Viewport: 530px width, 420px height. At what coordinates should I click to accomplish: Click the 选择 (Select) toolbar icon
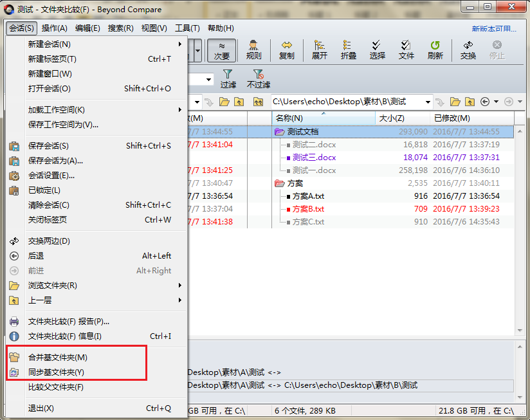pyautogui.click(x=378, y=50)
